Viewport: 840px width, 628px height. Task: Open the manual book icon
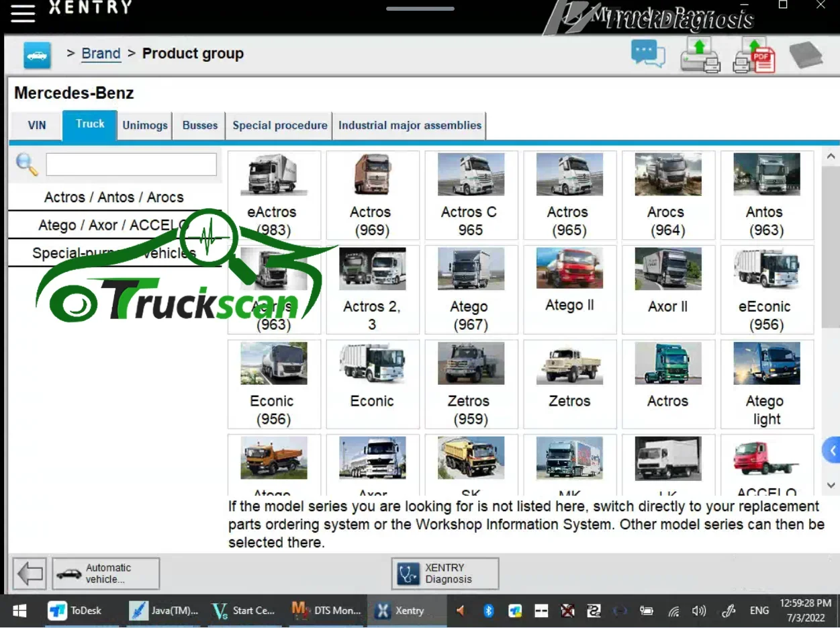pos(805,55)
